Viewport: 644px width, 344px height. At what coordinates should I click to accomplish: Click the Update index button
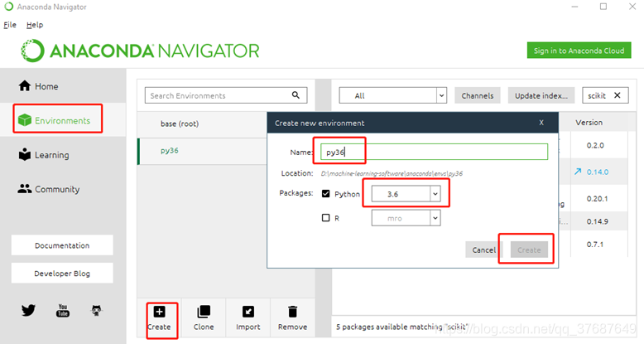541,95
